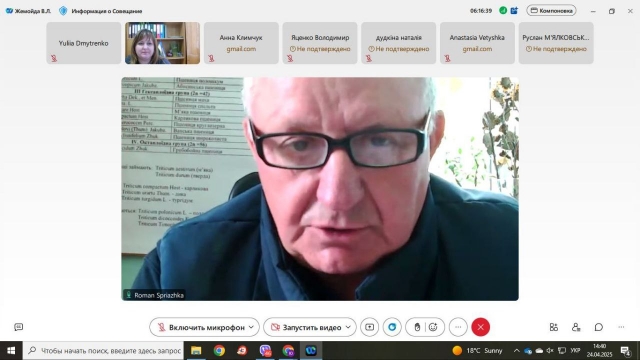The image size is (640, 360).
Task: Click muted mic icon on Yulia Dmytrenko tile
Action: 54,58
